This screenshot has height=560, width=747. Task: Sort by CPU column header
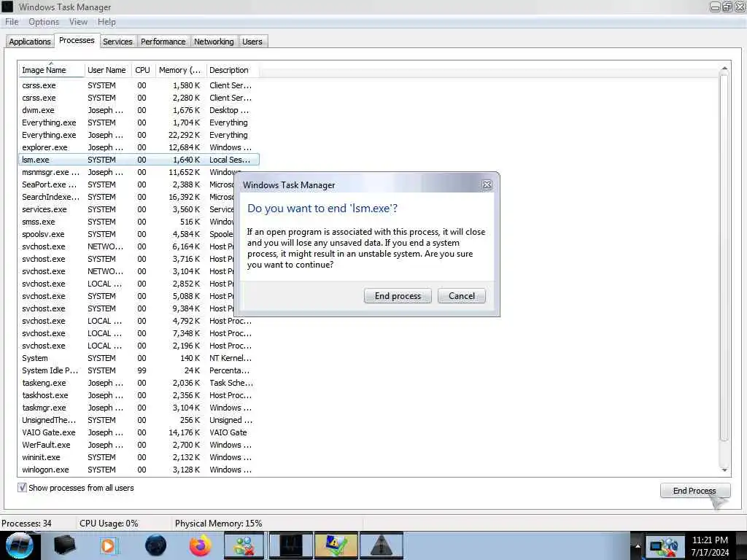(x=142, y=70)
